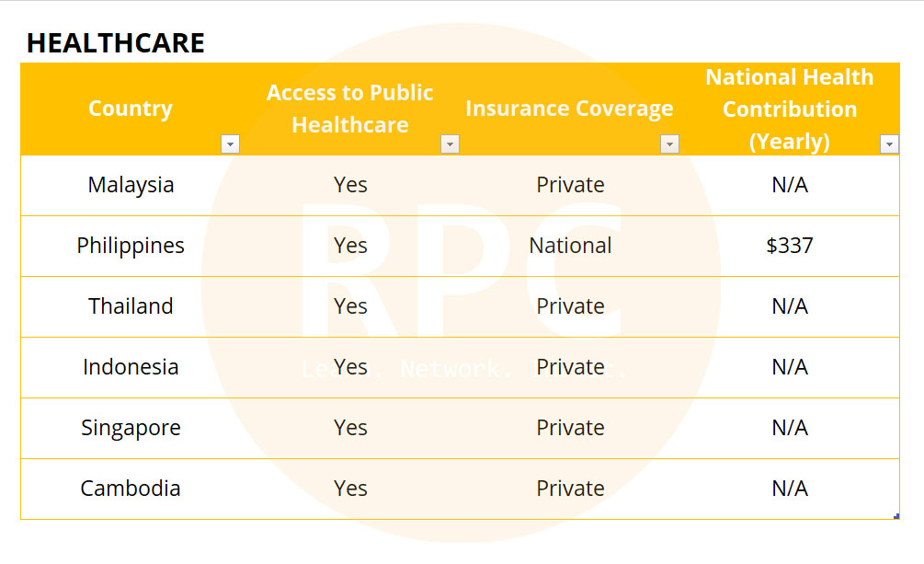
Task: Click the Country column header
Action: (131, 109)
